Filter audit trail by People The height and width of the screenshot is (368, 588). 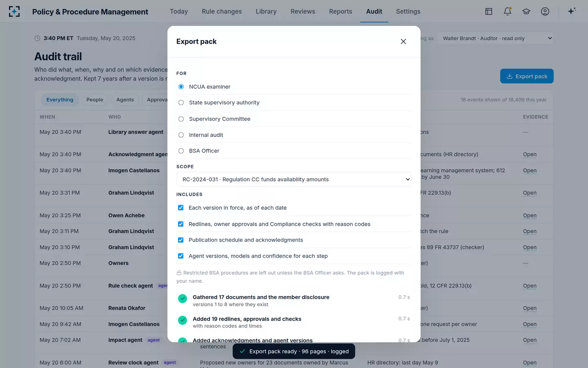pos(95,100)
